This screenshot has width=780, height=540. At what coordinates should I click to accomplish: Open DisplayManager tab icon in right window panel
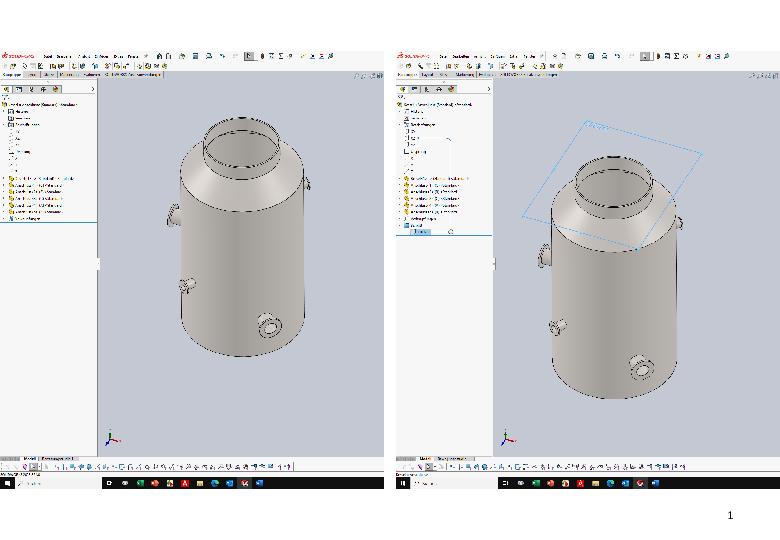point(451,89)
